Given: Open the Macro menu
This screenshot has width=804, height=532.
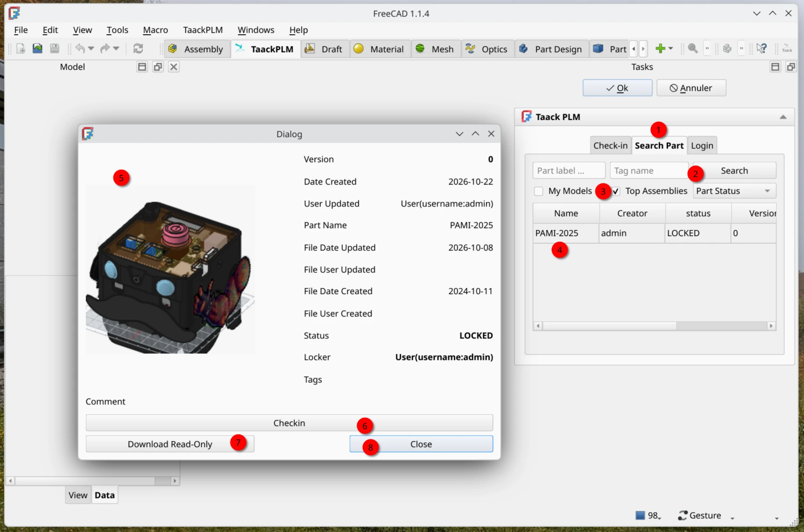Looking at the screenshot, I should coord(155,30).
